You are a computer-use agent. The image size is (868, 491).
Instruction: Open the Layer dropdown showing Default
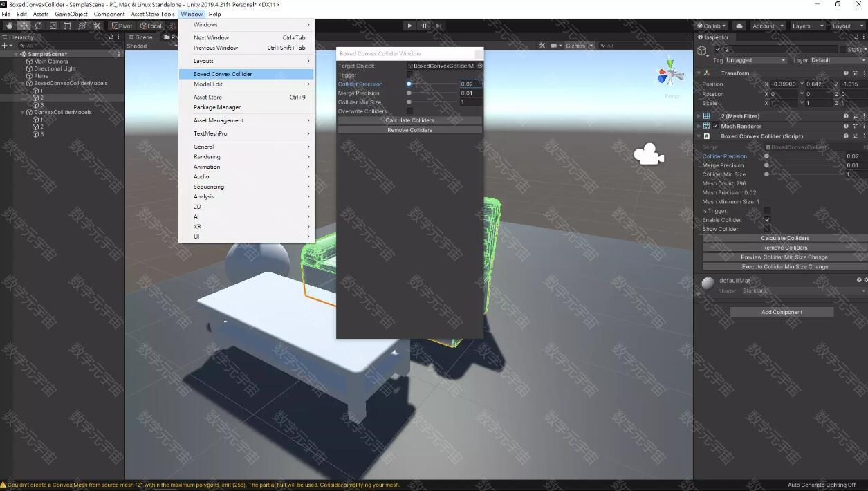click(838, 60)
